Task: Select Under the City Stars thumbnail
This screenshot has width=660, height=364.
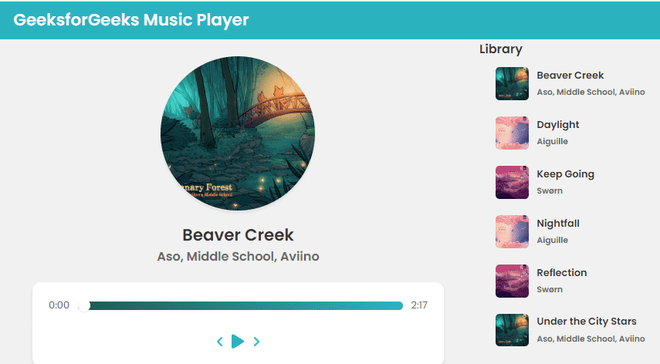Action: 512,330
